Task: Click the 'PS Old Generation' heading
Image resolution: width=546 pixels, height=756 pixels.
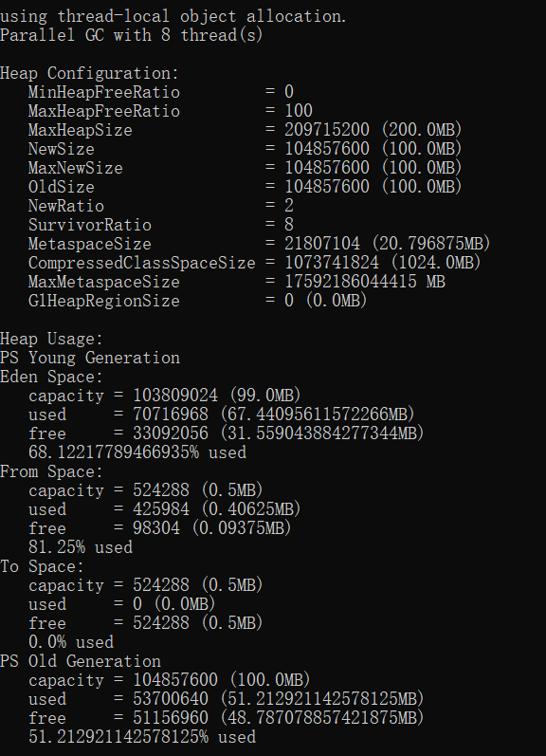Action: click(x=80, y=661)
